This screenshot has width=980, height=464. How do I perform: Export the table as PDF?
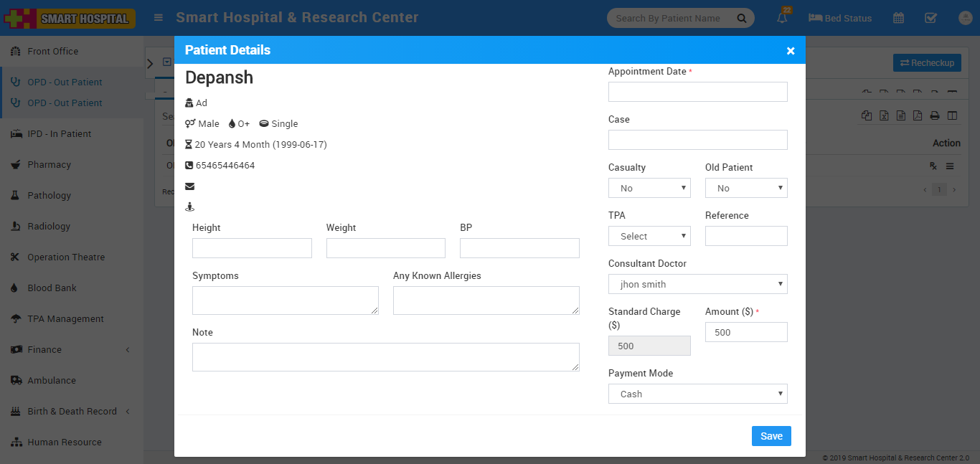918,116
